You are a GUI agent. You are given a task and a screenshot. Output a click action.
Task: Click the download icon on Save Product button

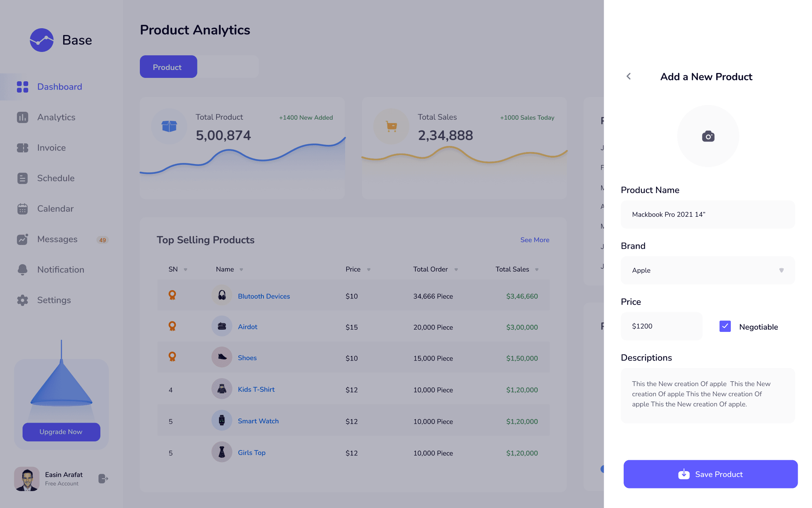[x=684, y=474]
